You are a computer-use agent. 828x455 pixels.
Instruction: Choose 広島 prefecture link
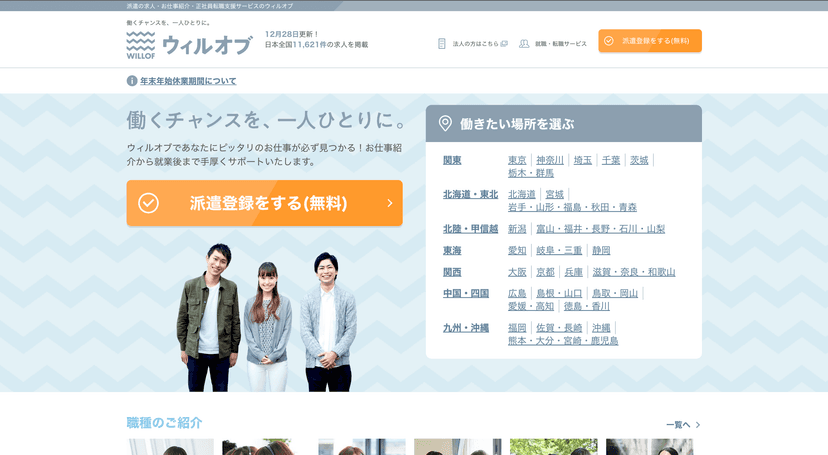[517, 293]
